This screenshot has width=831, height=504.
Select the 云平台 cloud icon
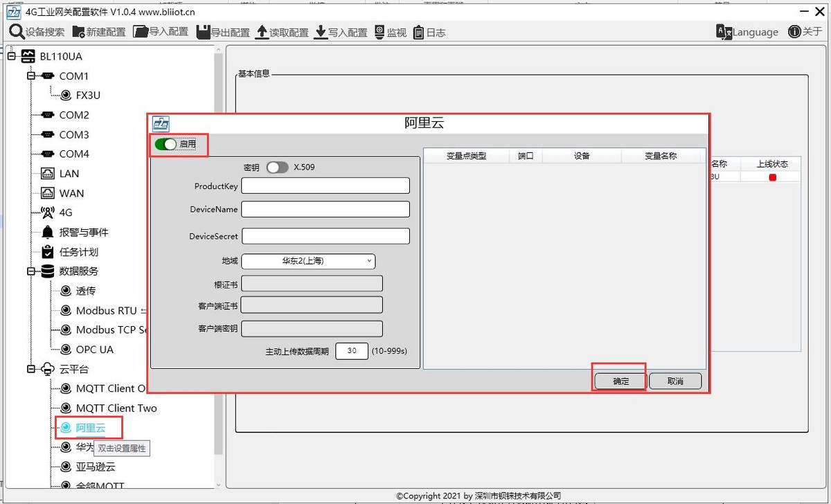pos(48,369)
